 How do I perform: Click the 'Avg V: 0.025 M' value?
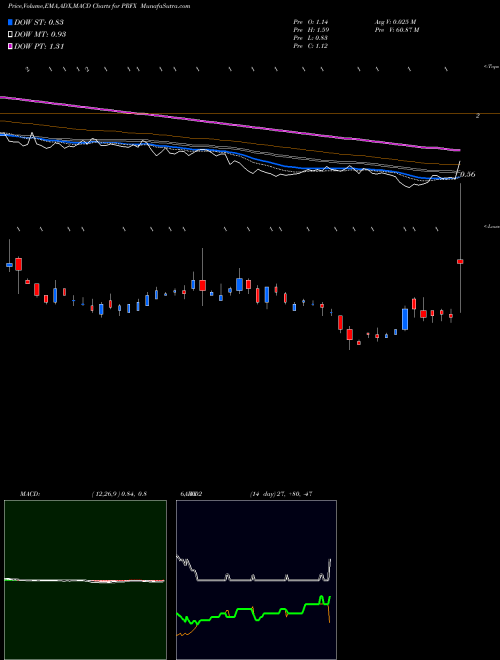[395, 22]
